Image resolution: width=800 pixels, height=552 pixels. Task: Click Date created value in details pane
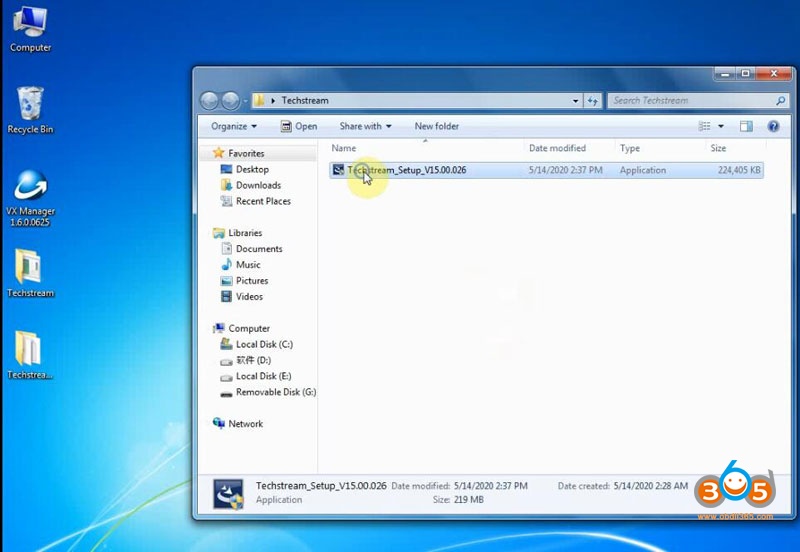(x=651, y=486)
